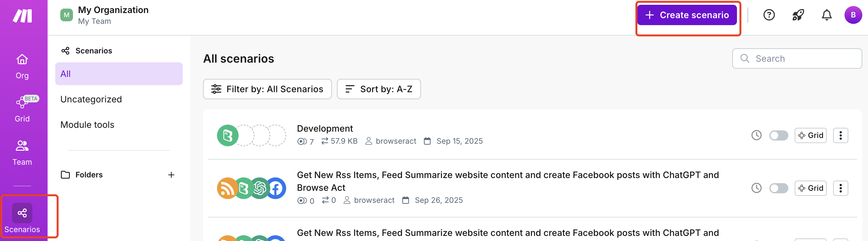Click the Make logo at top left
This screenshot has width=868, height=241.
click(22, 16)
